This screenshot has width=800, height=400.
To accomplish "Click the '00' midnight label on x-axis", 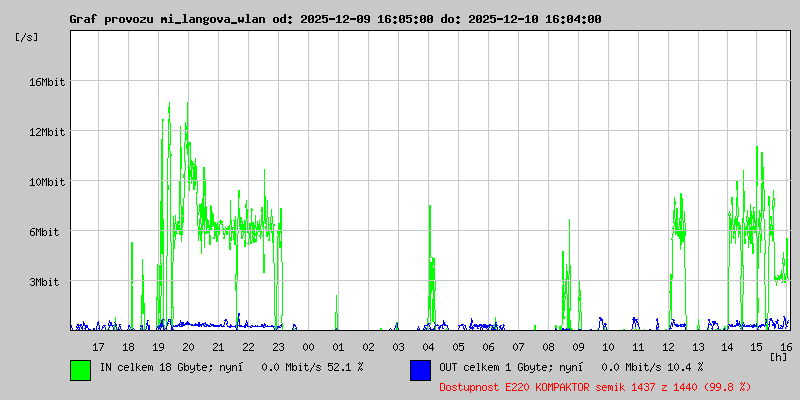I will point(308,347).
